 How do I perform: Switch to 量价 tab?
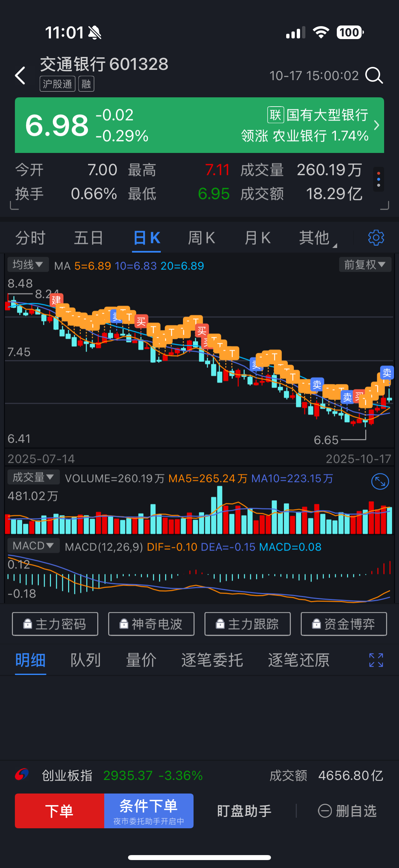point(141,660)
